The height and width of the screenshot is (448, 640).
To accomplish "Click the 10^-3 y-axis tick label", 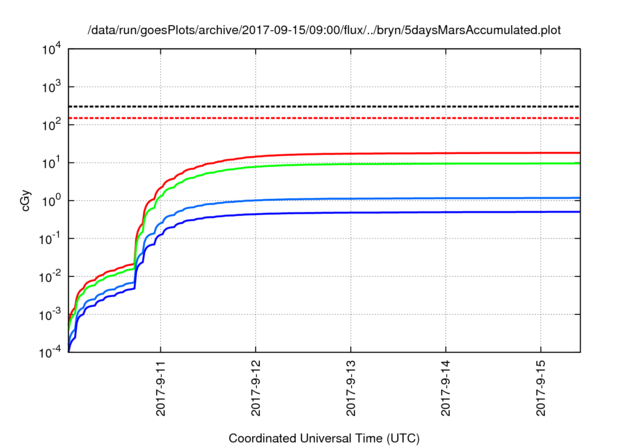I will 51,314.
